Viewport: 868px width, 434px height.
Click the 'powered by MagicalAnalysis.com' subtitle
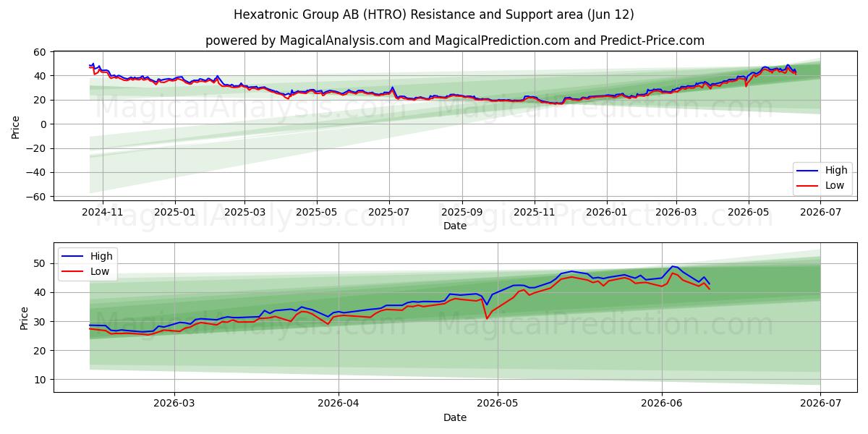[454, 41]
